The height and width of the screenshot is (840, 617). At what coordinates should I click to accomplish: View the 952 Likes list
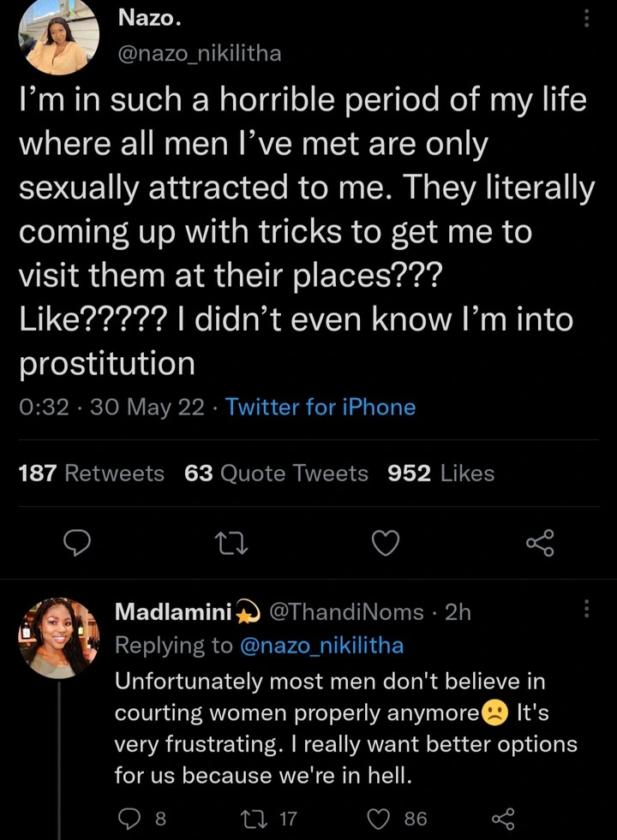click(x=440, y=473)
